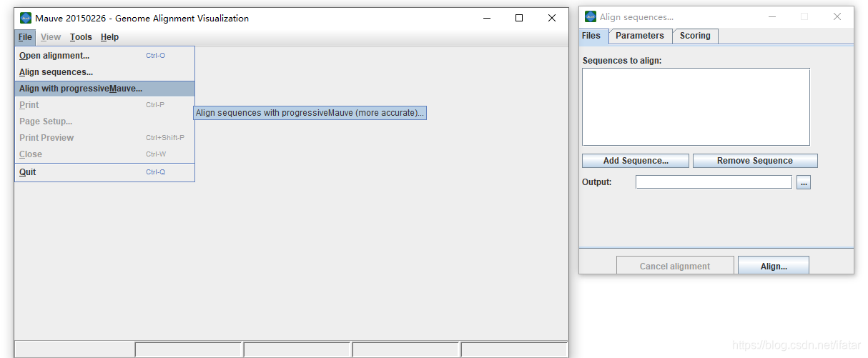Screen dimensions: 868x358
Task: Maximize the Mauve main window
Action: [x=519, y=18]
